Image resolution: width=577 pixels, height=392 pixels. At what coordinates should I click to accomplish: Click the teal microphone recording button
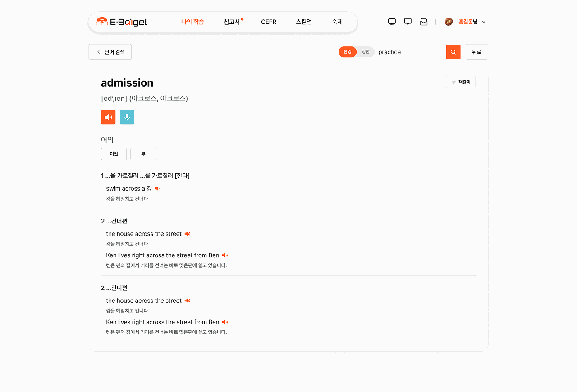tap(127, 117)
